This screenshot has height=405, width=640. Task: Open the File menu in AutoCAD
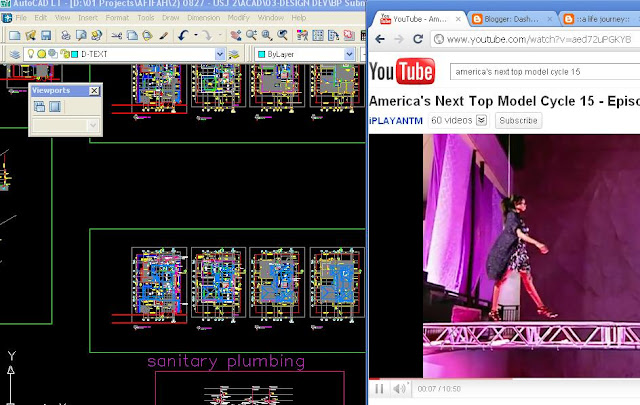pyautogui.click(x=21, y=18)
